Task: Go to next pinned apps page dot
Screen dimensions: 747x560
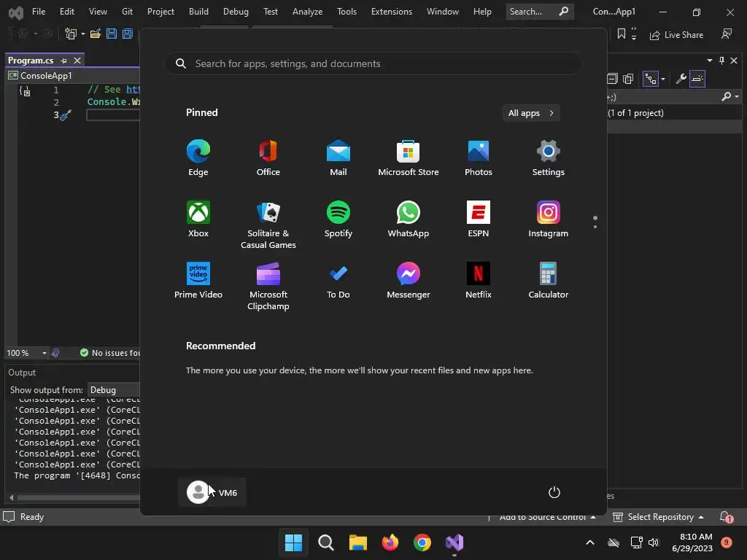Action: tap(595, 227)
